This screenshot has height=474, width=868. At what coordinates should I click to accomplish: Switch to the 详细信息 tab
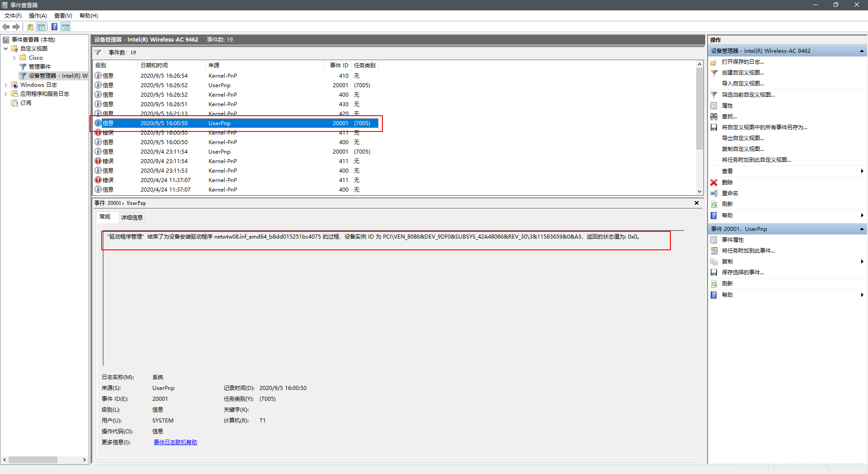[x=132, y=218]
